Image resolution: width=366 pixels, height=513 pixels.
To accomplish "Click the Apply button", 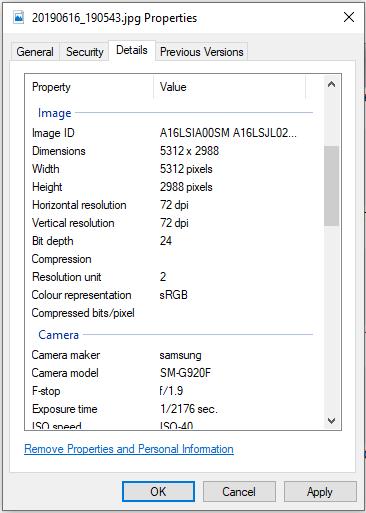I will tap(320, 491).
